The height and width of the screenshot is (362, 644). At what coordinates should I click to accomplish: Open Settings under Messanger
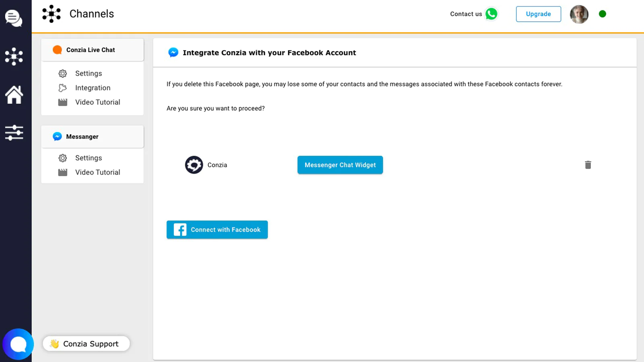(x=89, y=158)
